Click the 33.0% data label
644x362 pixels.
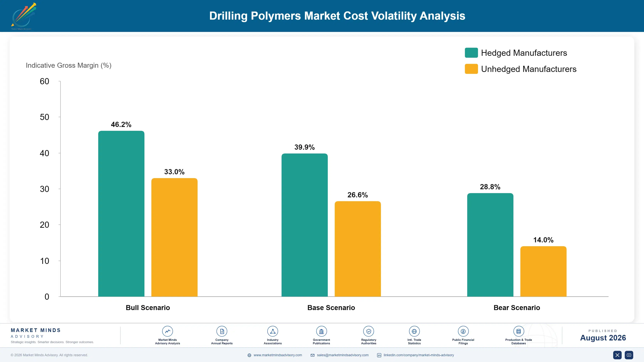pyautogui.click(x=174, y=172)
